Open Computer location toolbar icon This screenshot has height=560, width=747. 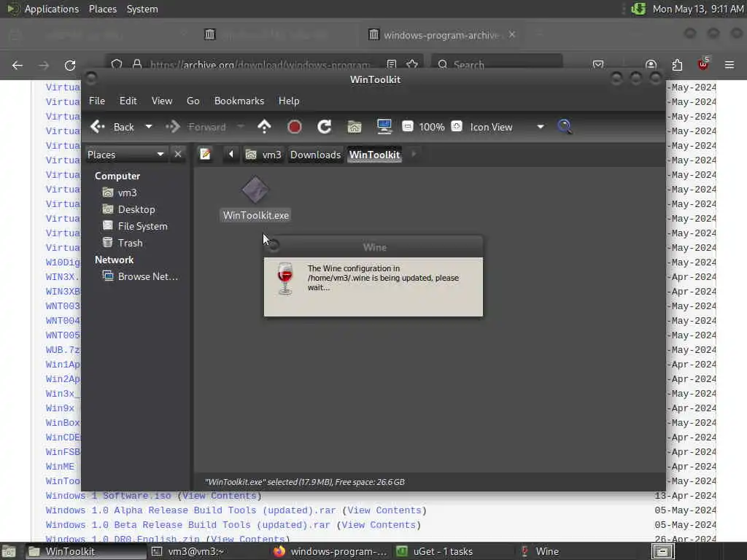click(x=384, y=127)
